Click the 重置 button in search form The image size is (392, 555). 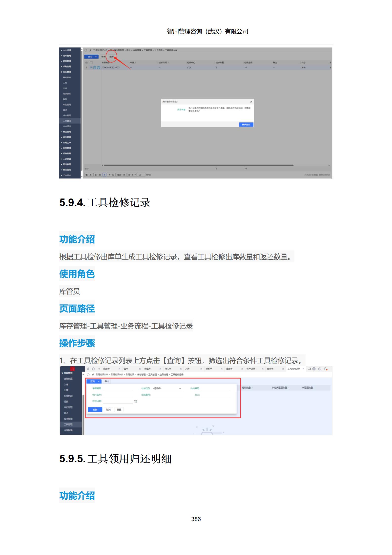[x=119, y=410]
